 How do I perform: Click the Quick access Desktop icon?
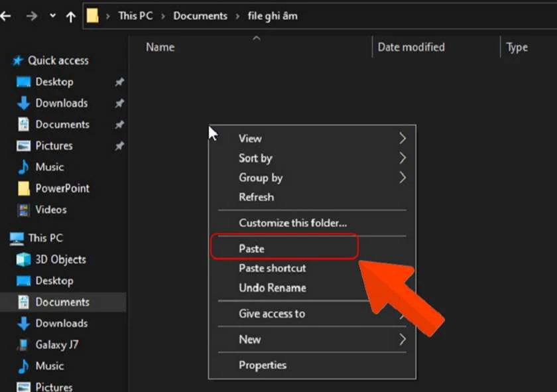pyautogui.click(x=23, y=82)
